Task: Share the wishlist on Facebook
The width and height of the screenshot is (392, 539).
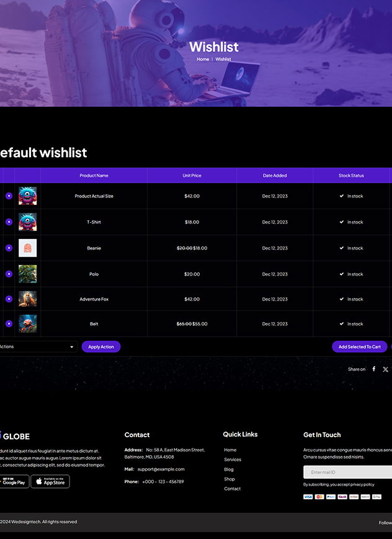Action: 373,369
